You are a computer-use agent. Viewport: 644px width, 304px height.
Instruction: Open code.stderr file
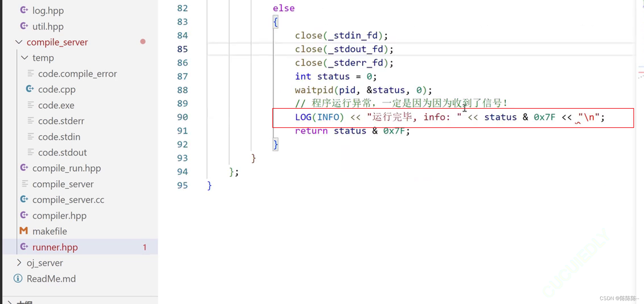click(x=61, y=121)
